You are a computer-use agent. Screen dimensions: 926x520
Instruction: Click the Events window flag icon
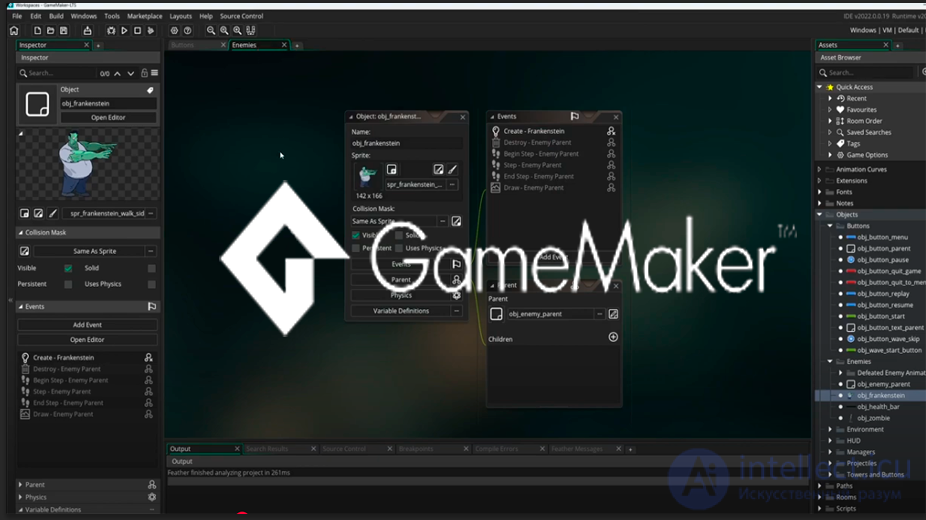click(575, 116)
